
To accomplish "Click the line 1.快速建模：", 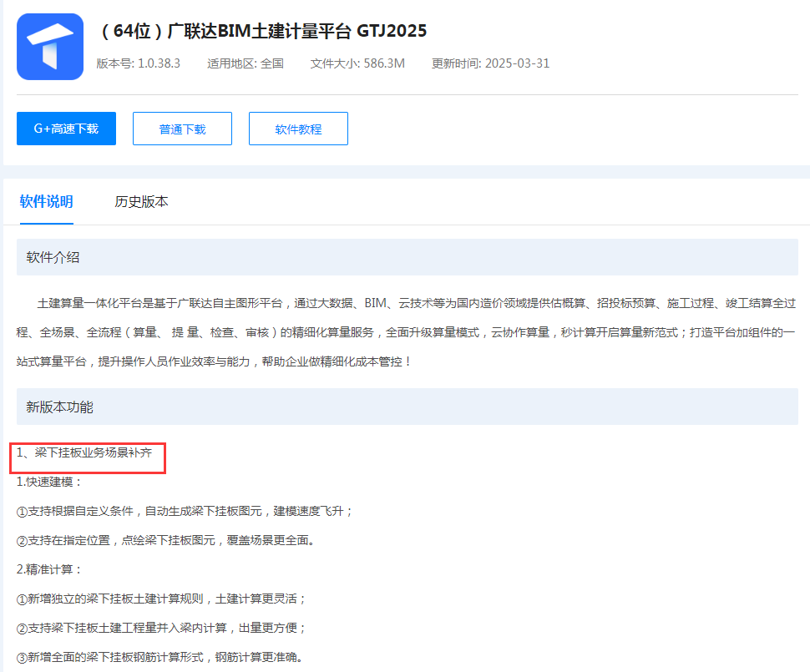I will 49,482.
